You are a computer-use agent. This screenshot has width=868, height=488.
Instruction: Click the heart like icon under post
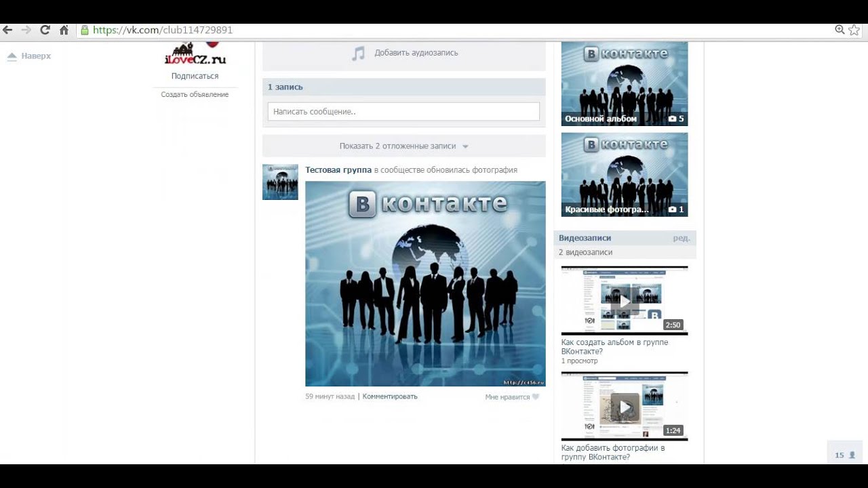click(x=536, y=397)
